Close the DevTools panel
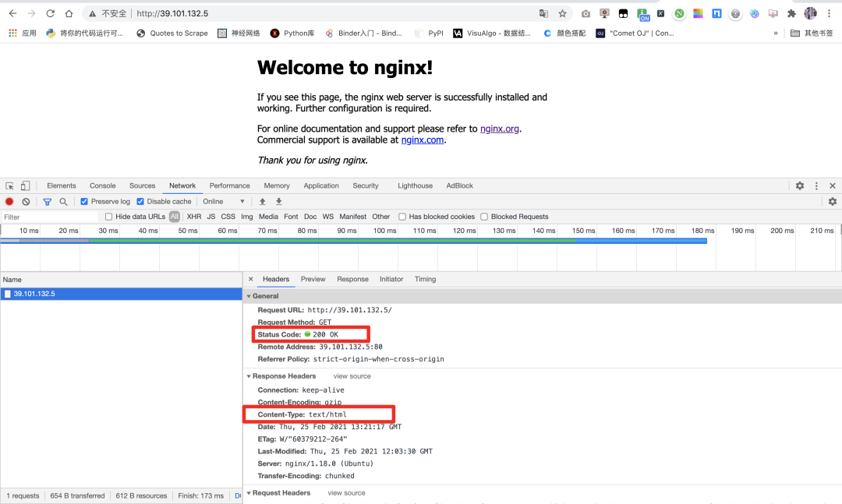 [833, 185]
